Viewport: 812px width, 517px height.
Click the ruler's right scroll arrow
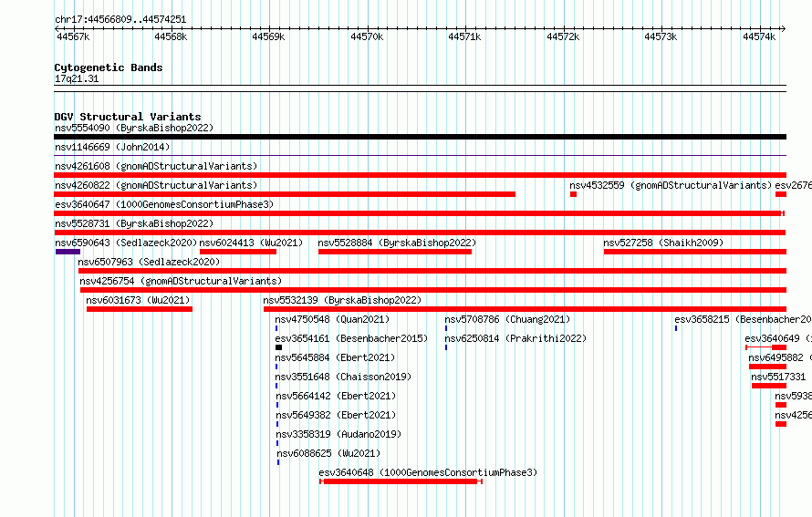(784, 28)
